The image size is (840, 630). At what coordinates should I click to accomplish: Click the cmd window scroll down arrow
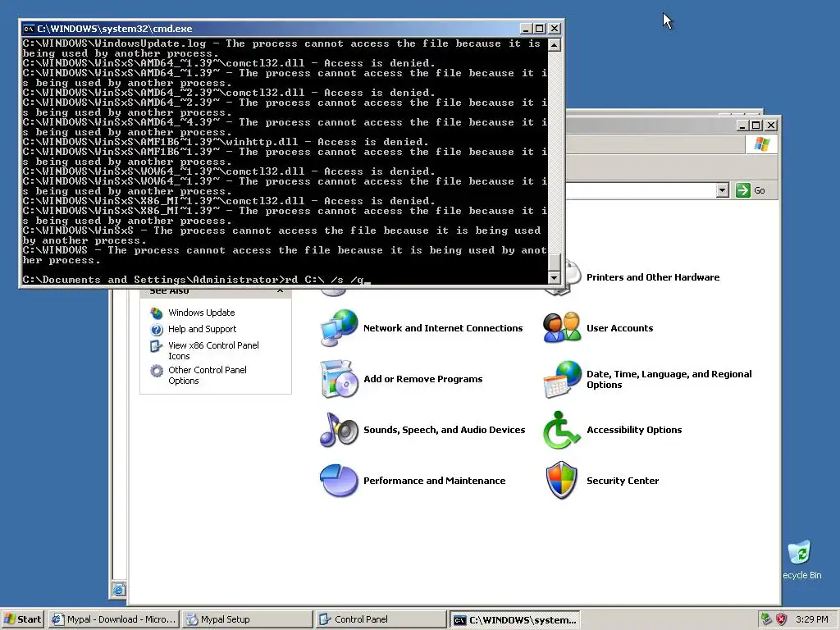tap(554, 277)
